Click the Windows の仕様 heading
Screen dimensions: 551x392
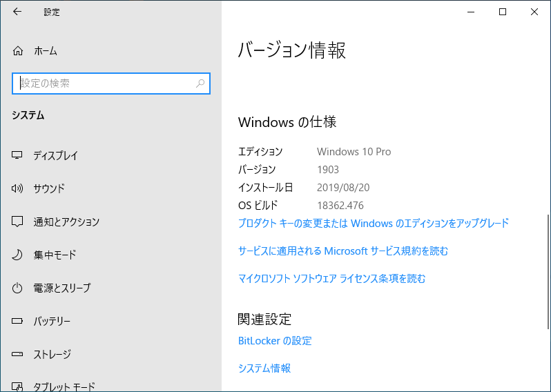coord(287,122)
